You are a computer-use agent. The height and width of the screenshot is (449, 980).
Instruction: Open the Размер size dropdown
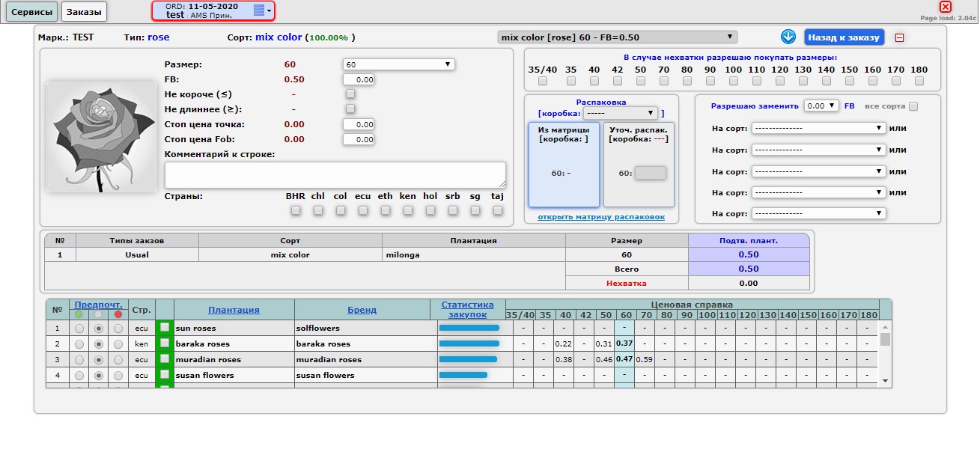click(398, 64)
